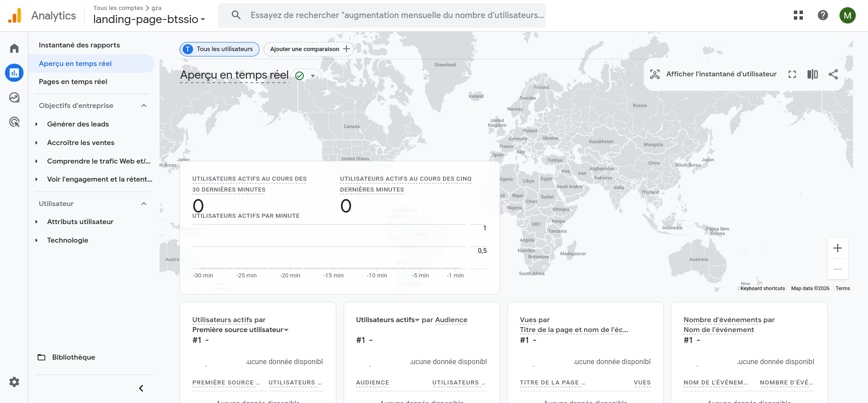Click Ajouter une comparaison
This screenshot has width=868, height=403.
(309, 49)
